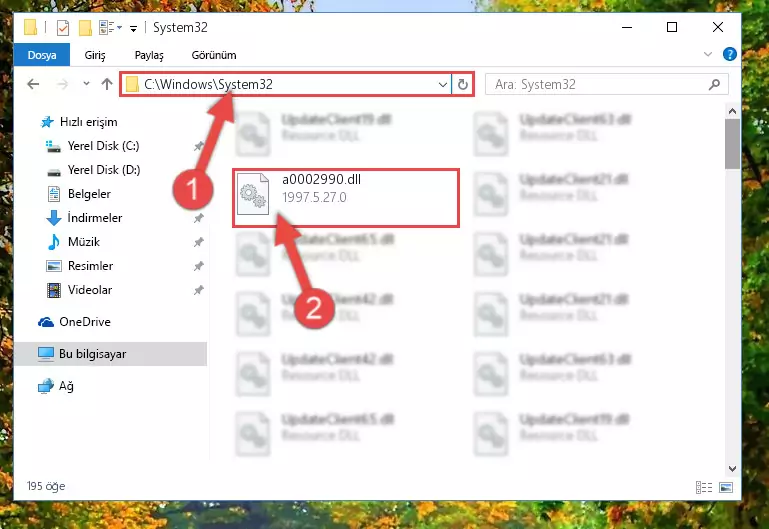Click the a0002990.dll gear file icon

253,195
